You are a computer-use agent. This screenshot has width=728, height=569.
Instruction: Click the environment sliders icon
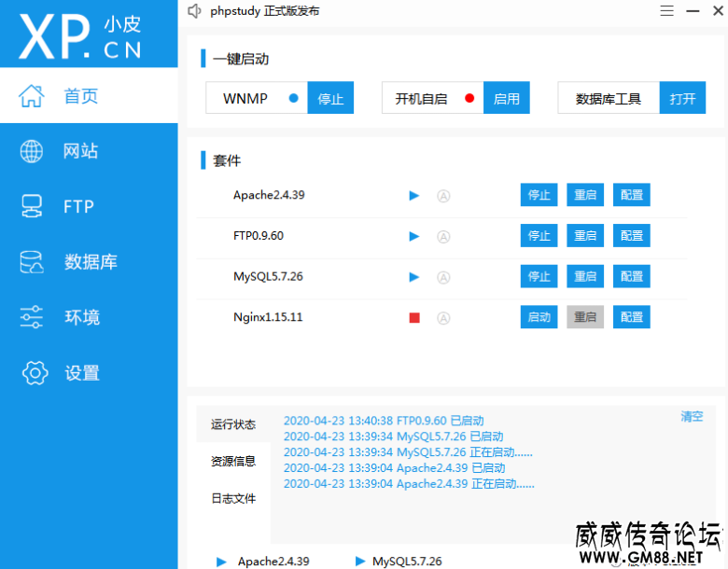coord(32,317)
